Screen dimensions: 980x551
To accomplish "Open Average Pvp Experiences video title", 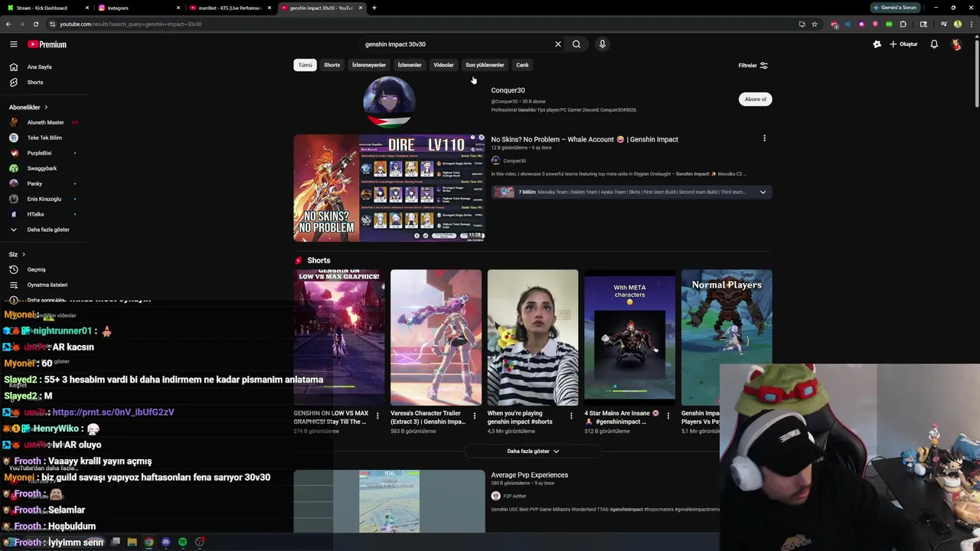I will pos(530,475).
